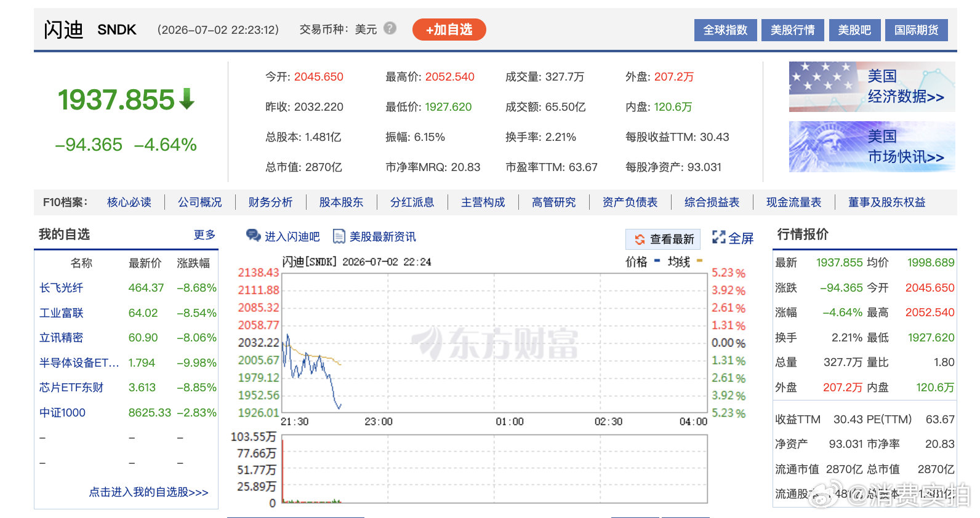Click the refresh icon in 查看最新
The image size is (980, 518).
pos(640,239)
